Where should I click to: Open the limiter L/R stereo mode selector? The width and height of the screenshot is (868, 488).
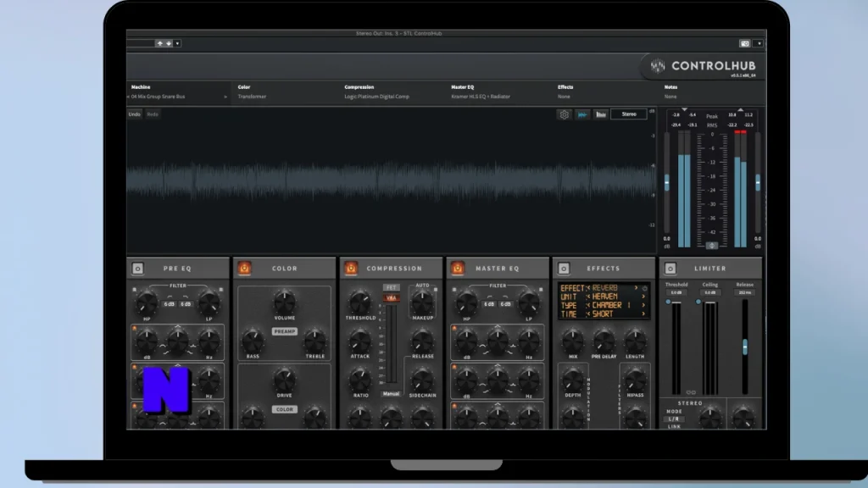click(x=674, y=419)
